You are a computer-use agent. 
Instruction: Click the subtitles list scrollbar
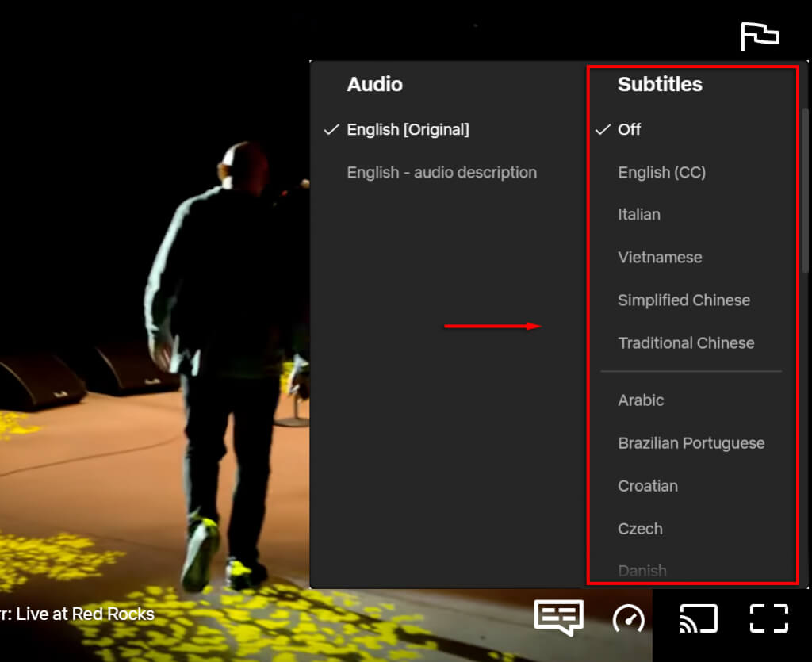click(806, 190)
